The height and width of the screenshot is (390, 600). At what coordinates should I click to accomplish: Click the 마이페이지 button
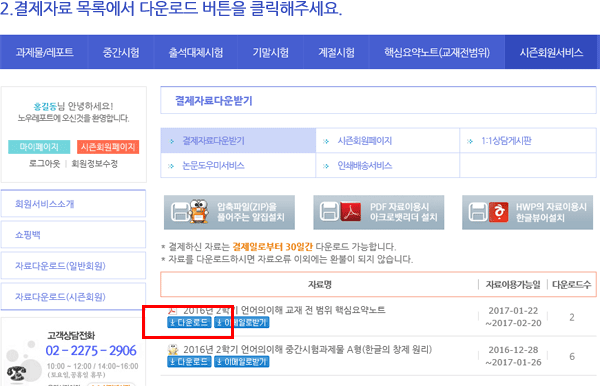(x=39, y=147)
